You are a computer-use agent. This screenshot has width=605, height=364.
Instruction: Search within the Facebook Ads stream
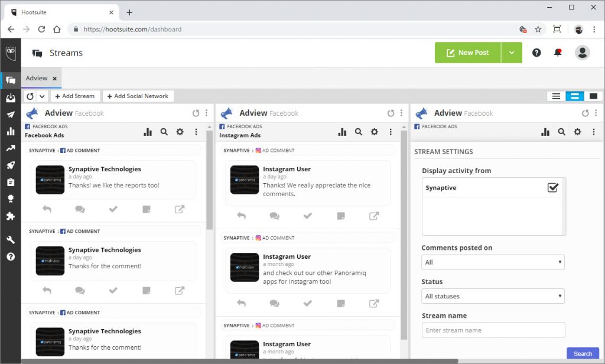click(x=164, y=132)
